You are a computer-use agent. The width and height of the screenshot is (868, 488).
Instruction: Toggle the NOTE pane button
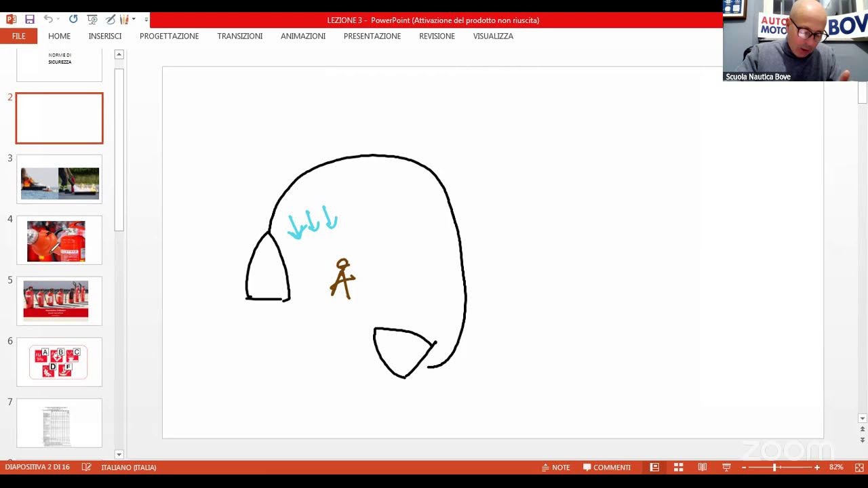click(555, 467)
